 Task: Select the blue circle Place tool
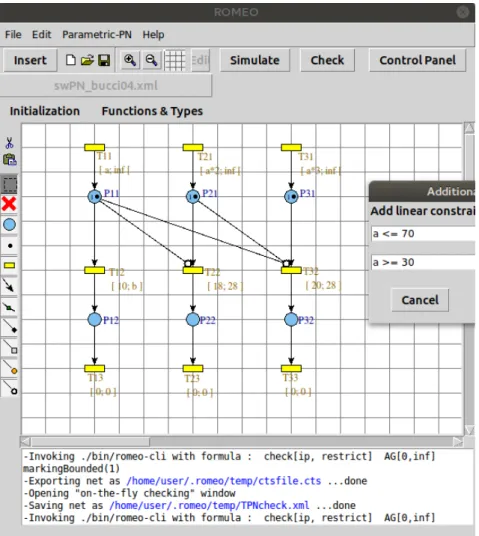[x=9, y=225]
